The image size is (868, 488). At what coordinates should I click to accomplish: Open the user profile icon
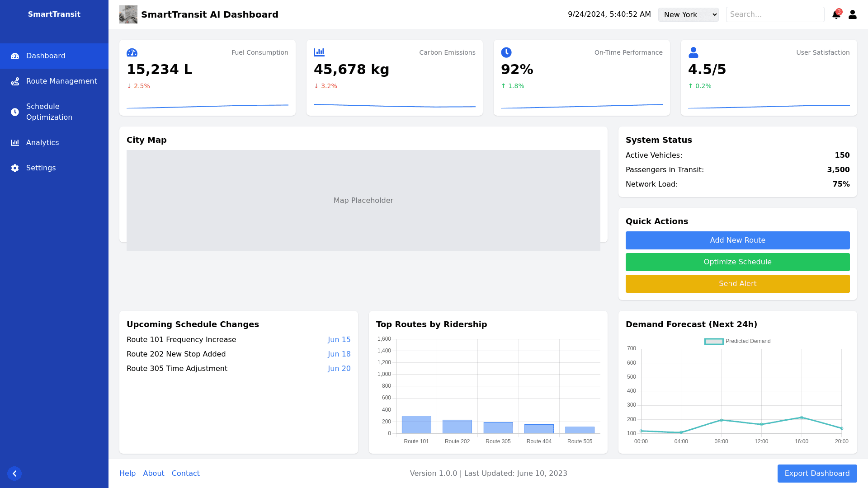pyautogui.click(x=852, y=14)
